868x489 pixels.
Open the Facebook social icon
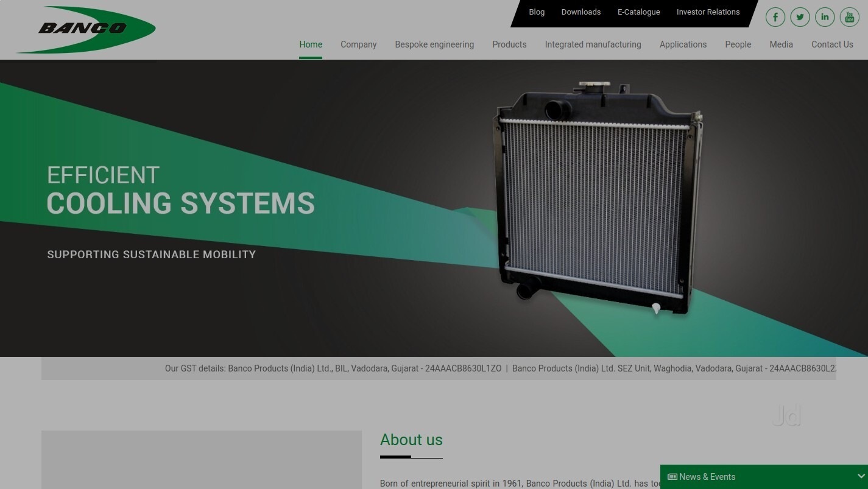(775, 17)
